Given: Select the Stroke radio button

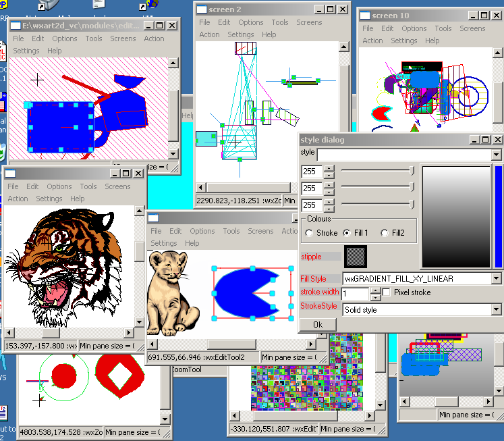Looking at the screenshot, I should click(309, 233).
